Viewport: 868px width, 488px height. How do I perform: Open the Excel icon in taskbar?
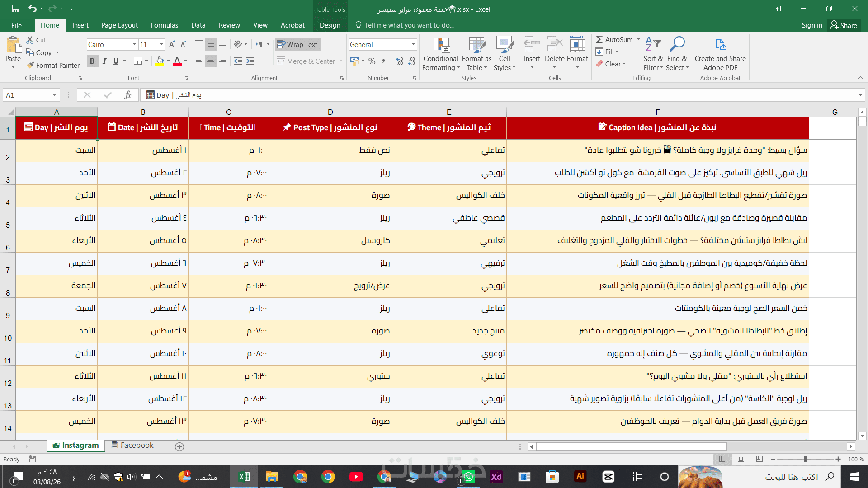click(x=244, y=477)
